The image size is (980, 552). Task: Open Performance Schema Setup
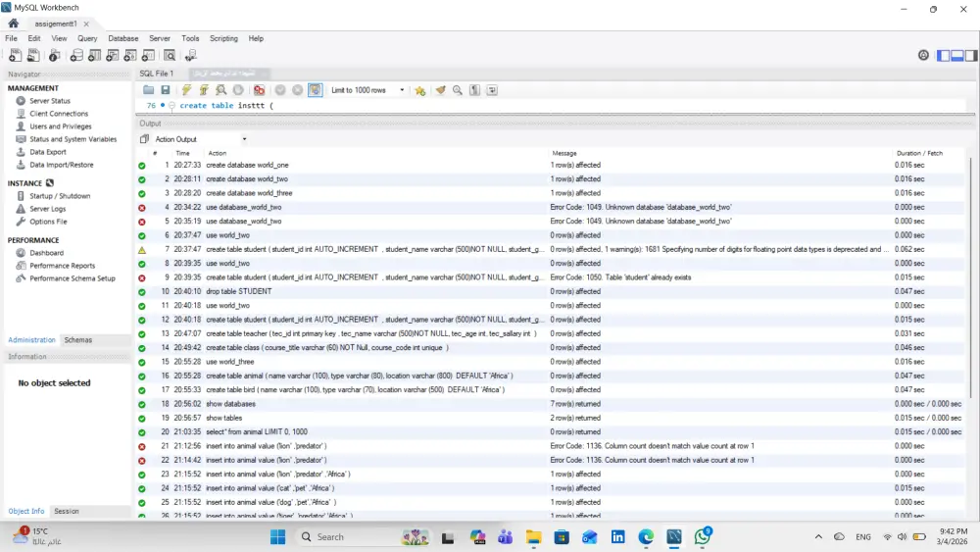coord(73,278)
